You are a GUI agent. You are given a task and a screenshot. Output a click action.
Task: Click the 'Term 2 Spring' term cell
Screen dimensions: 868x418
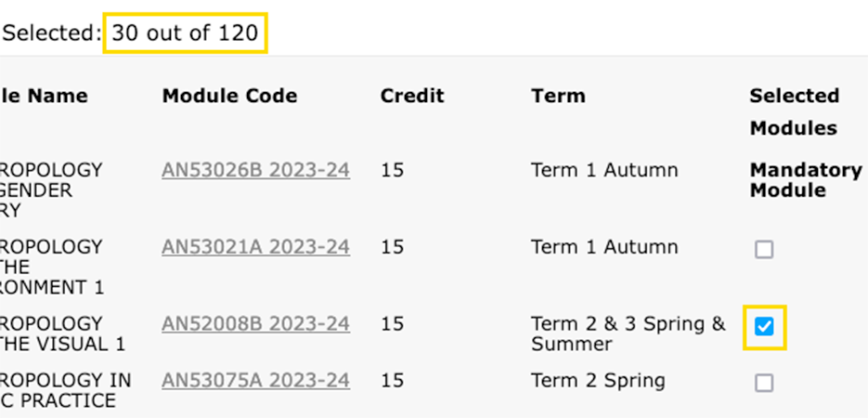click(x=598, y=381)
